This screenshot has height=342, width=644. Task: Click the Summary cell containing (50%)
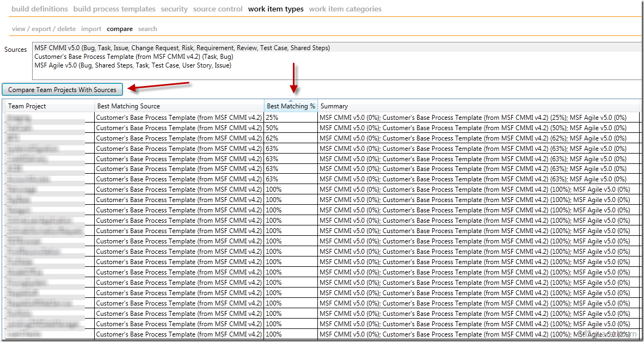point(479,128)
